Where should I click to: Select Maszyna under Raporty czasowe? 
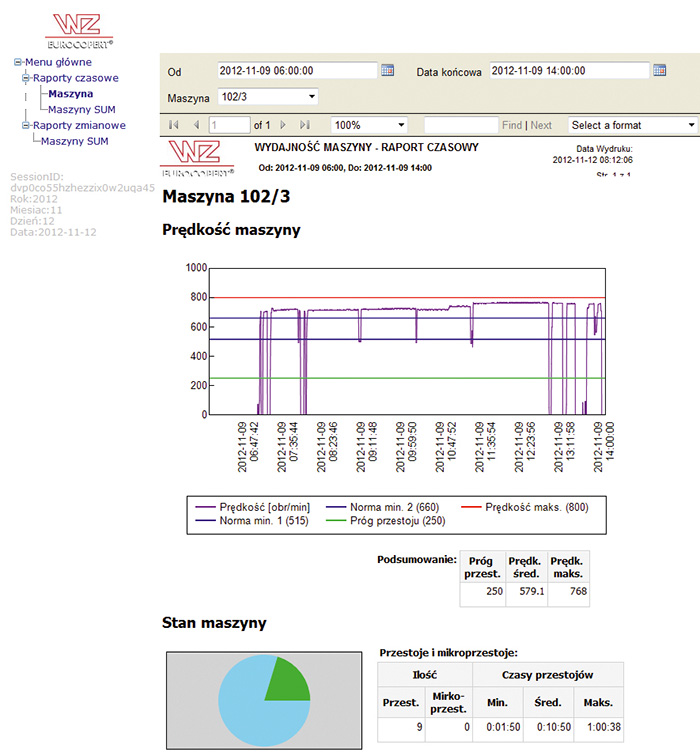(x=70, y=94)
